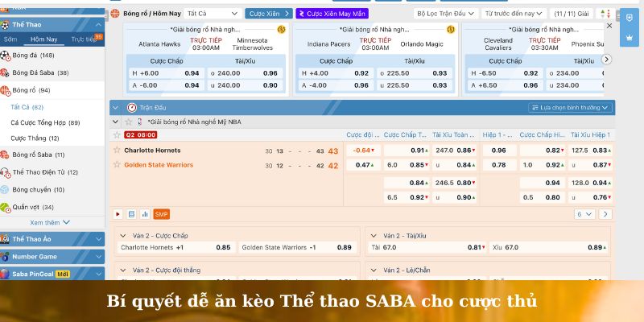Select Golden State Warriors -1 odds 0.89
The width and height of the screenshot is (644, 322).
click(x=297, y=247)
